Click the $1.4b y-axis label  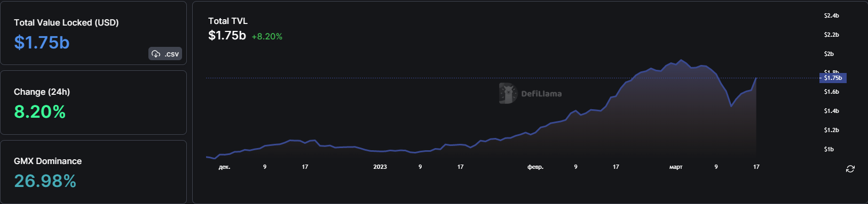(x=831, y=111)
